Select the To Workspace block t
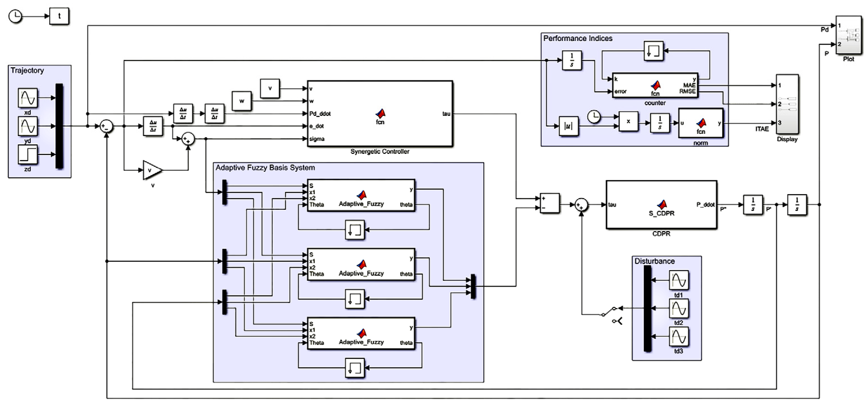The height and width of the screenshot is (406, 868). (59, 16)
